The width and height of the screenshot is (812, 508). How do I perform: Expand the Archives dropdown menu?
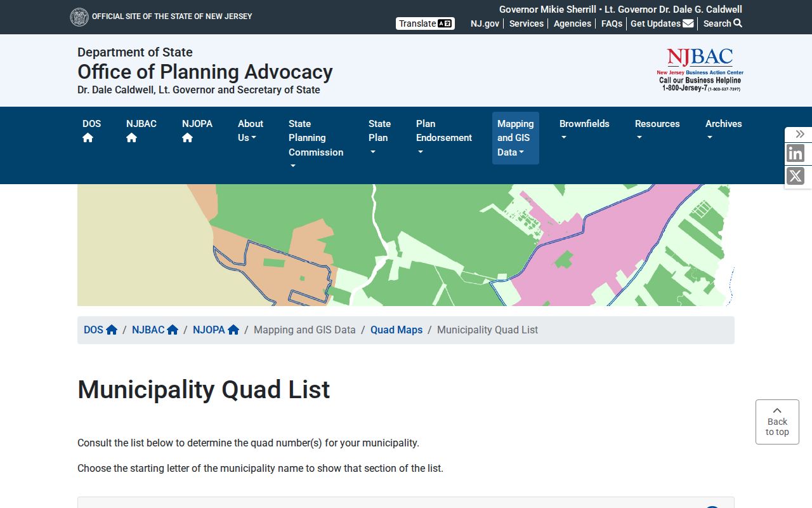pyautogui.click(x=723, y=131)
